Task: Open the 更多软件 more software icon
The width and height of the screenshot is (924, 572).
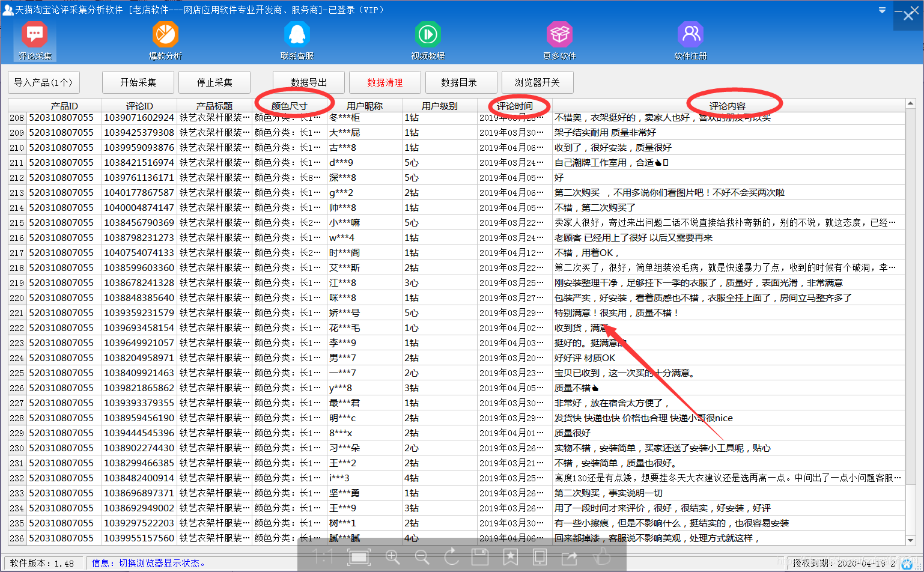Action: click(559, 40)
